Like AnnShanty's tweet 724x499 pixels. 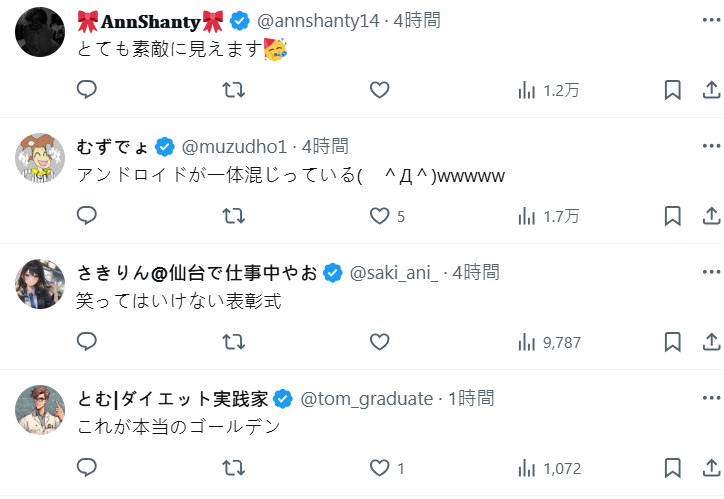tap(379, 90)
